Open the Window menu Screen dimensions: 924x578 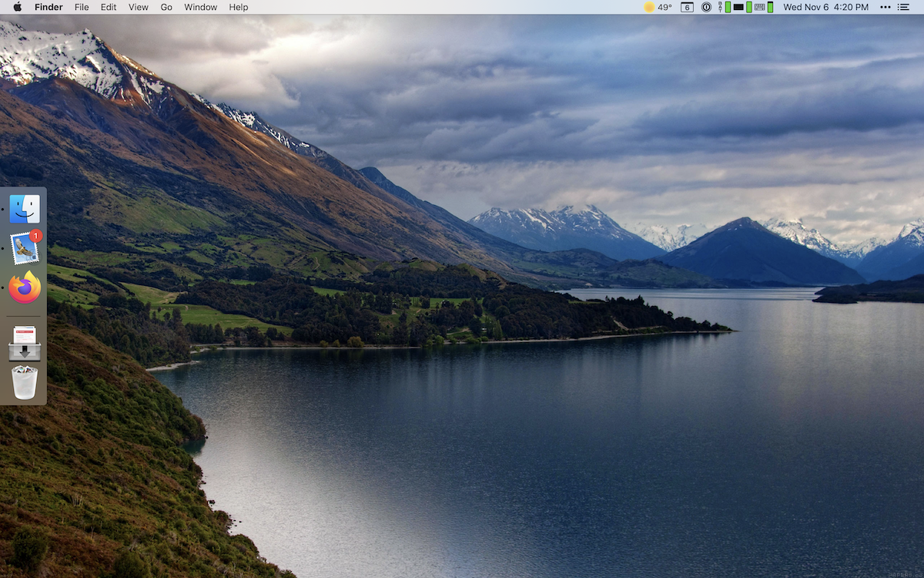point(200,7)
